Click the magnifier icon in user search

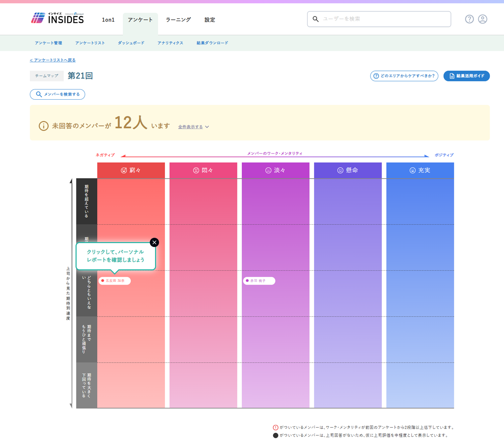click(315, 19)
